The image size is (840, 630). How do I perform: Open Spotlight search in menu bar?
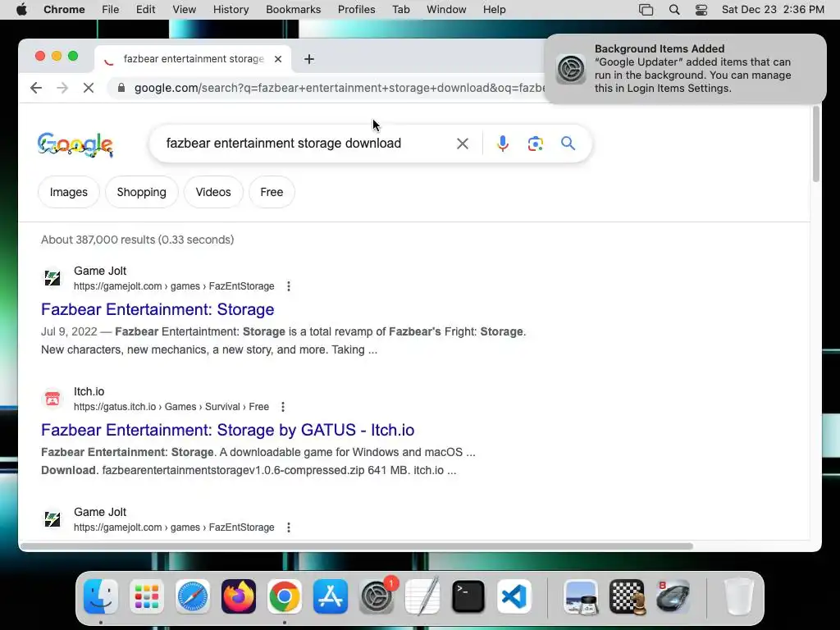coord(674,10)
